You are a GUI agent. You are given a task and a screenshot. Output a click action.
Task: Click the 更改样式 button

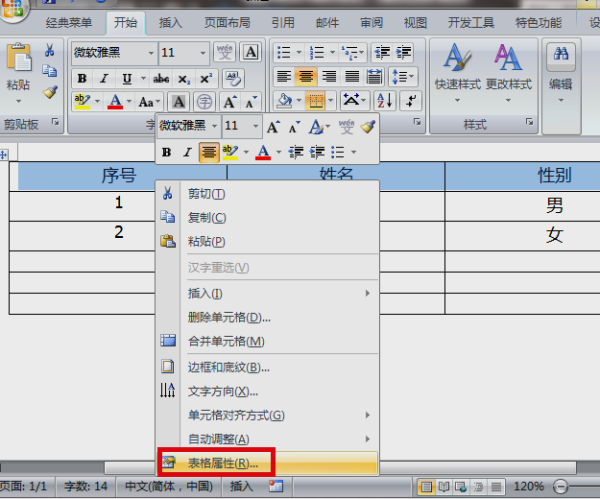(x=509, y=71)
